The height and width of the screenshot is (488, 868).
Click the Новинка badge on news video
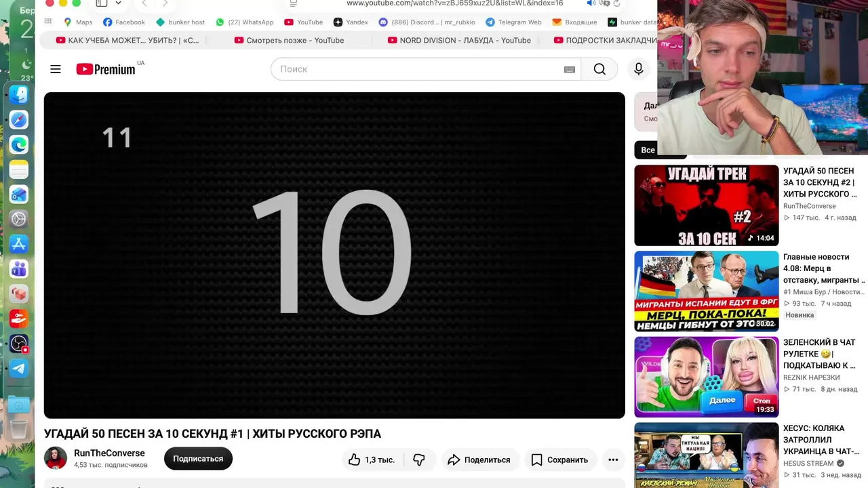click(800, 315)
